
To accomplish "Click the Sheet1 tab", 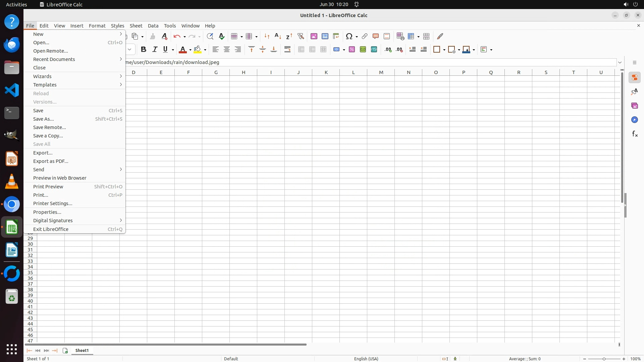I will (x=82, y=351).
